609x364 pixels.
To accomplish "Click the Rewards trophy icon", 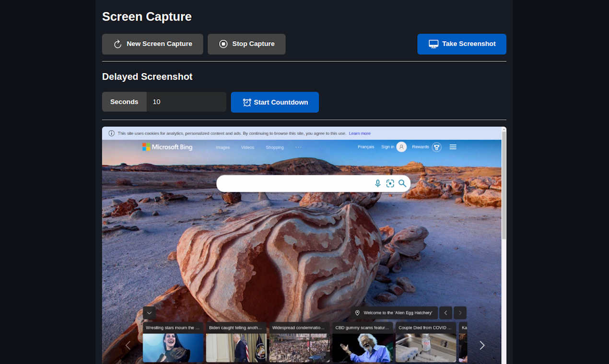I will click(x=436, y=147).
